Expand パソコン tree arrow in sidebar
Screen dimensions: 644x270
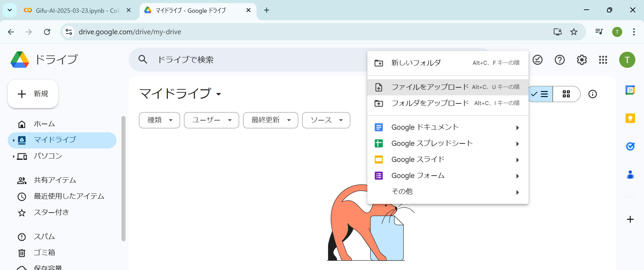tap(13, 156)
